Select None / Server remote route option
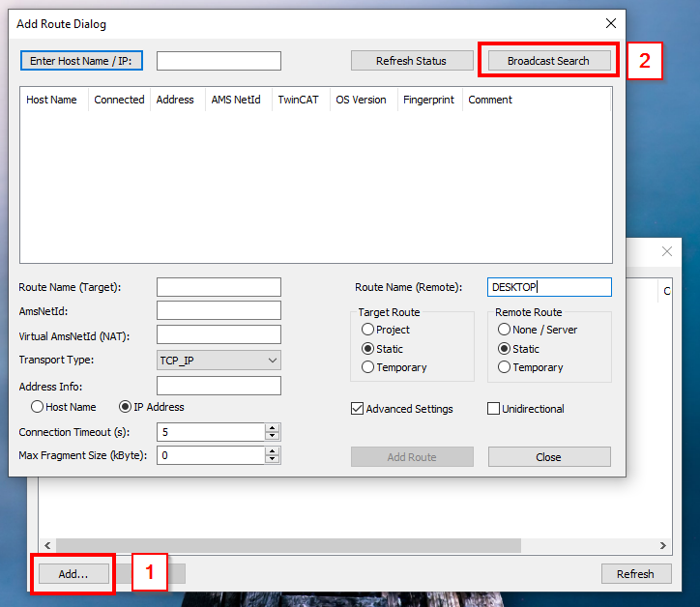The image size is (700, 607). click(x=505, y=330)
